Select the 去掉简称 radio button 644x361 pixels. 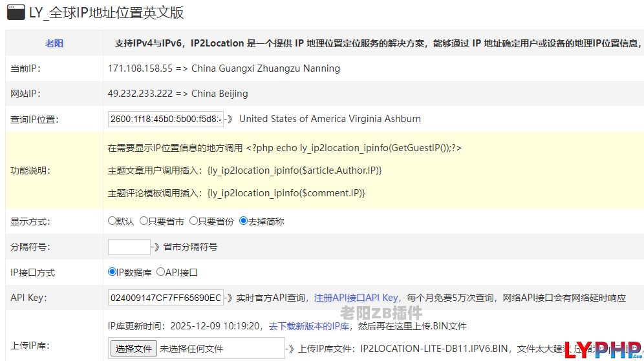(243, 221)
